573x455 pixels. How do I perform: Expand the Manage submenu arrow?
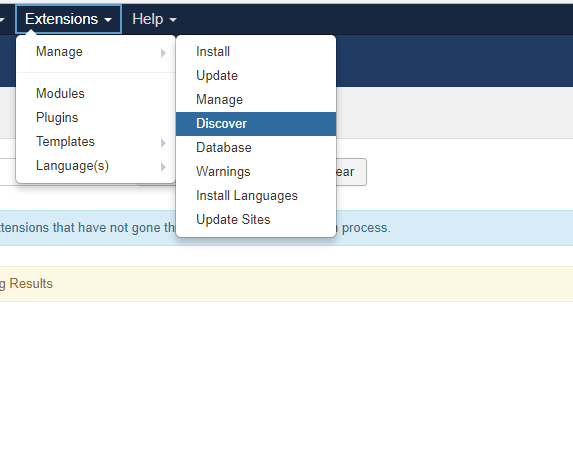163,53
